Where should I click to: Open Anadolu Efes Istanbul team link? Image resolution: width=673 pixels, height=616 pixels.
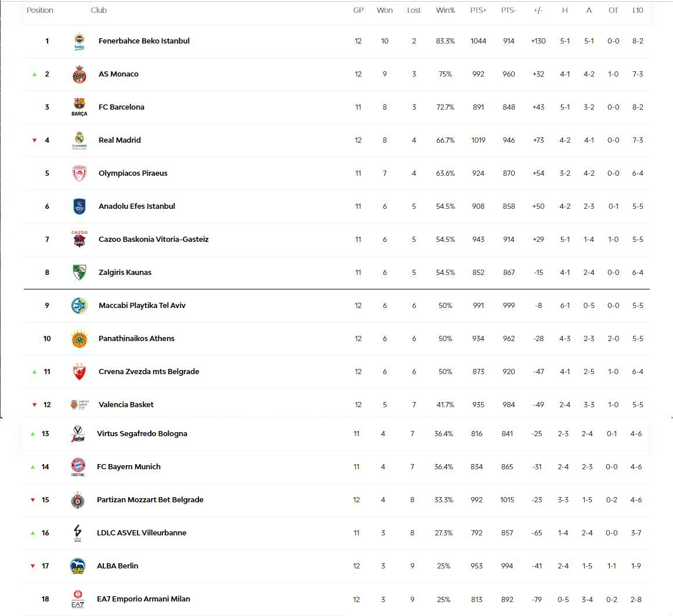point(136,206)
